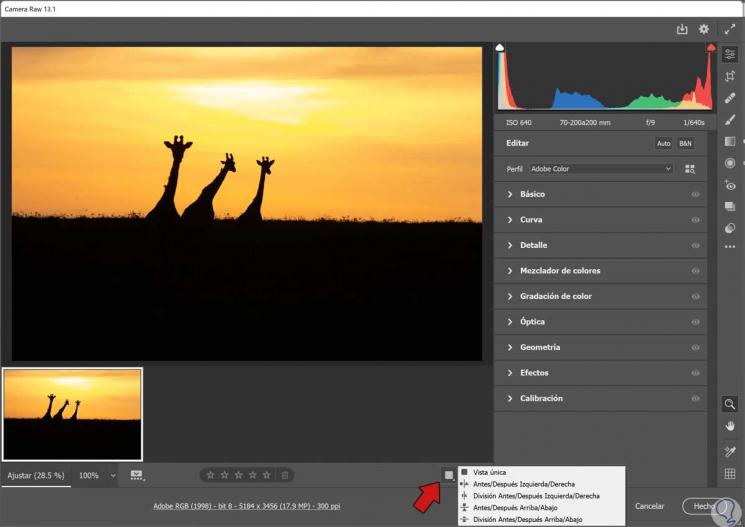745x527 pixels.
Task: Toggle visibility eye for Básico panel
Action: click(x=695, y=194)
